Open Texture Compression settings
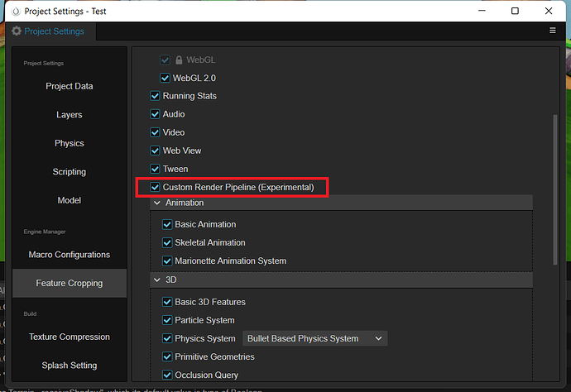This screenshot has height=392, width=571. [x=70, y=337]
